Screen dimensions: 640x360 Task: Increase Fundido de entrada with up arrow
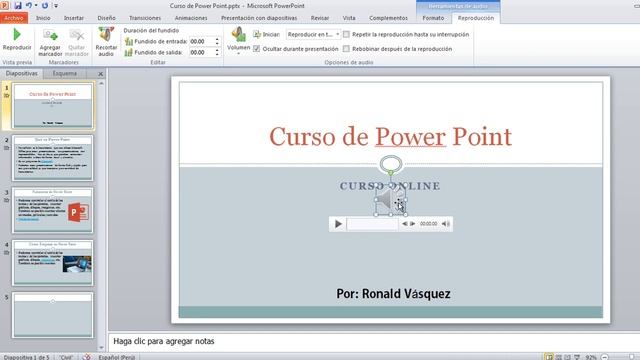coord(217,39)
